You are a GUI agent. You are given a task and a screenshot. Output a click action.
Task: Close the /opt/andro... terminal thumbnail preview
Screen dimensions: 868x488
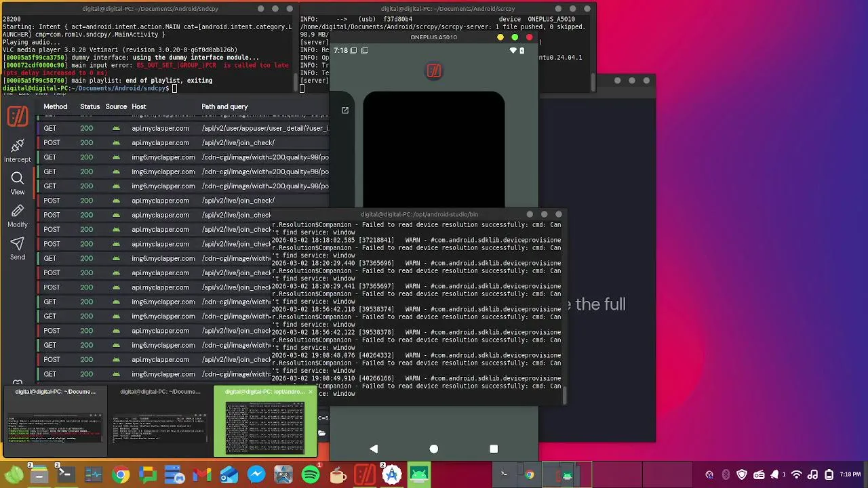click(311, 392)
